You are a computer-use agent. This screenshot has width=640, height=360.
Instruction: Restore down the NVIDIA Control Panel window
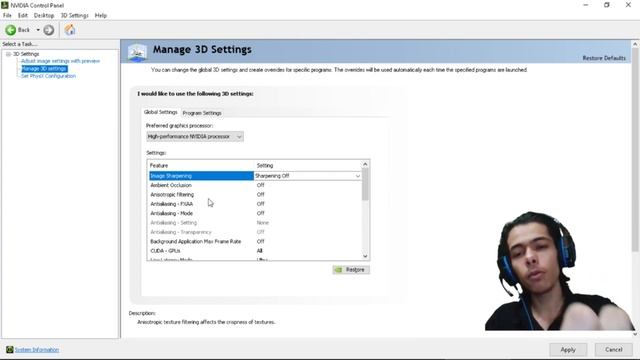607,5
